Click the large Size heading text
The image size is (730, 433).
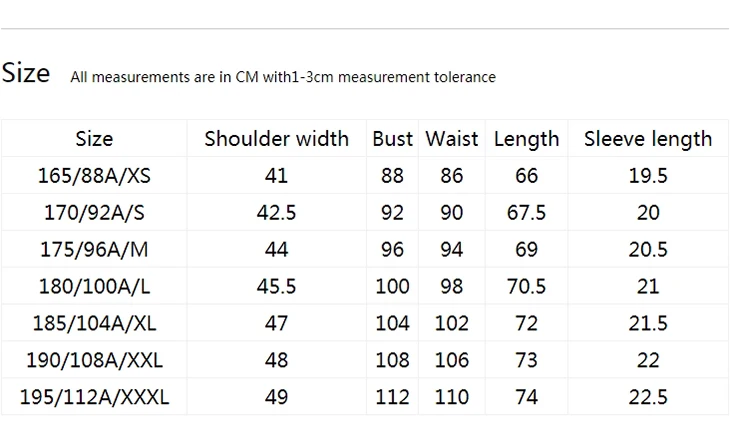26,73
